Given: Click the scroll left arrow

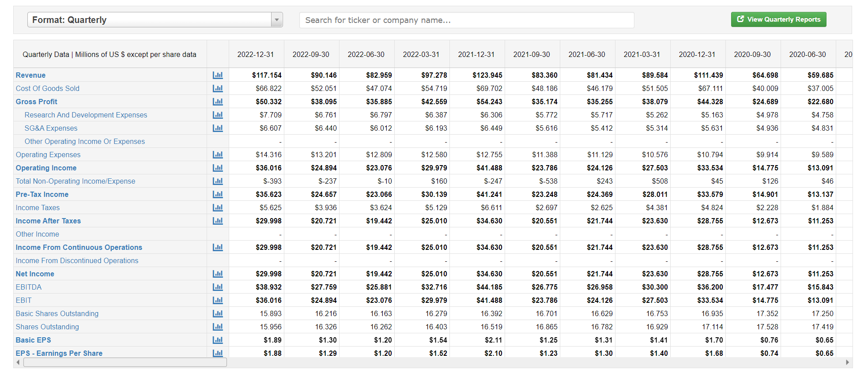Looking at the screenshot, I should click(x=18, y=362).
